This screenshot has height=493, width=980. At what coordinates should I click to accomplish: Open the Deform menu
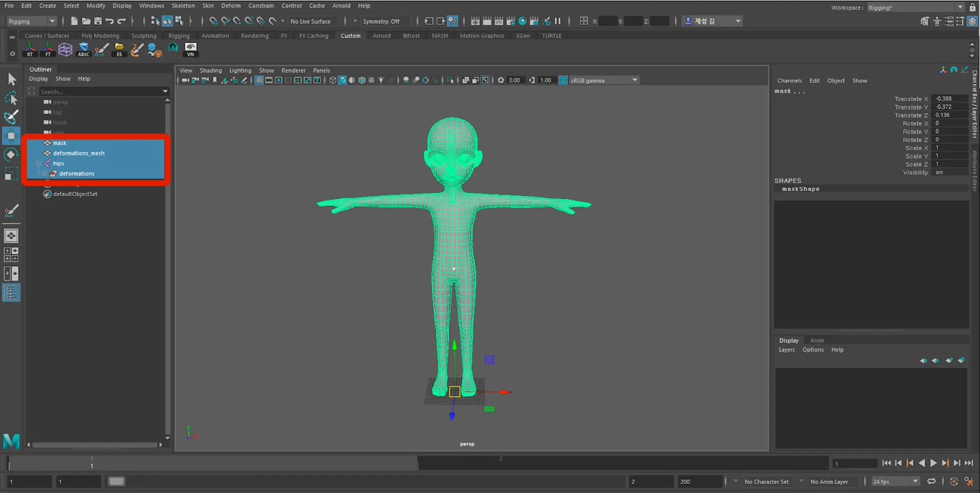click(231, 6)
